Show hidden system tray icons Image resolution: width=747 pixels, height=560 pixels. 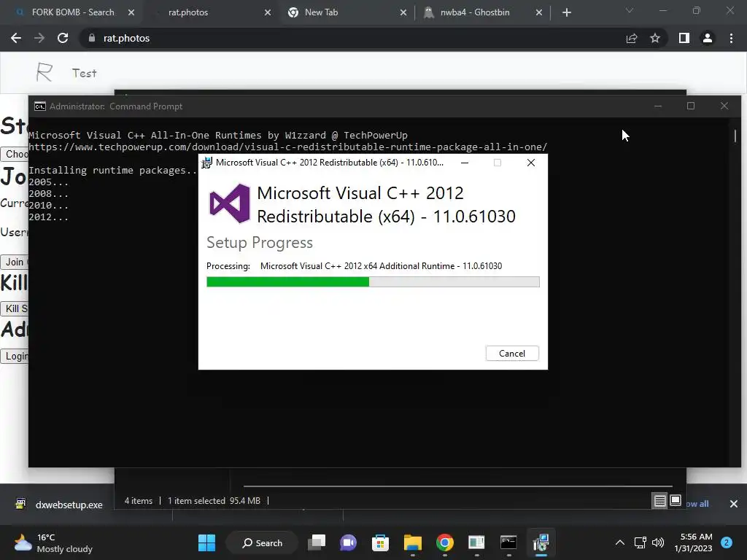[620, 542]
